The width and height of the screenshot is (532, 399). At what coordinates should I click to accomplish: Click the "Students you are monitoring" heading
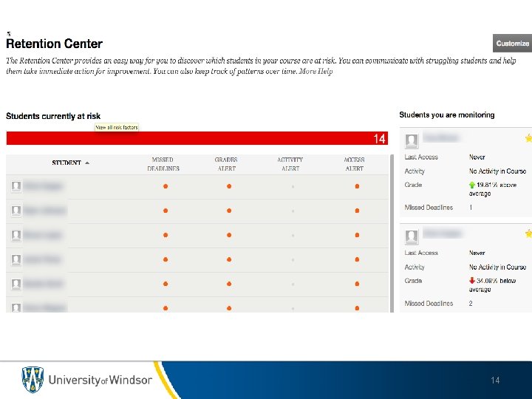coord(447,115)
